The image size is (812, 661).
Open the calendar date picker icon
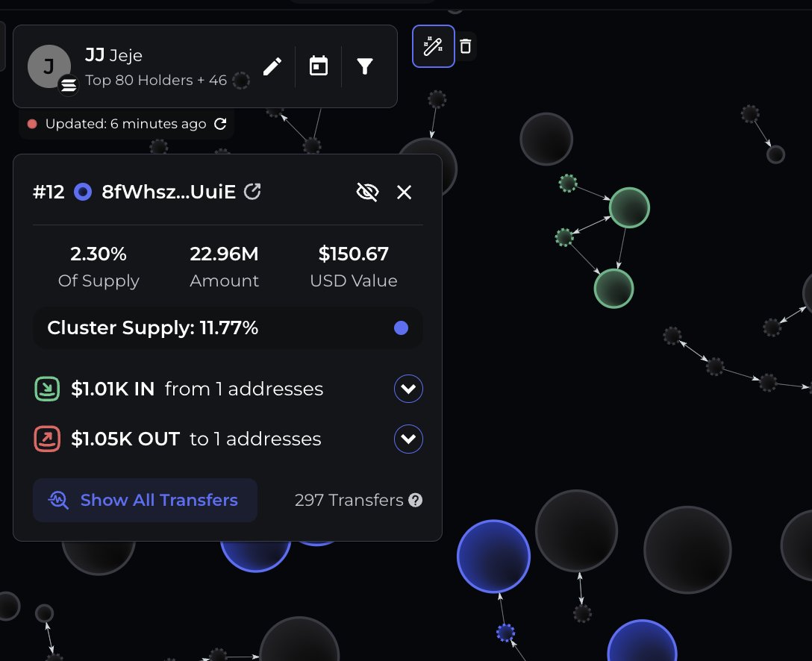[319, 66]
